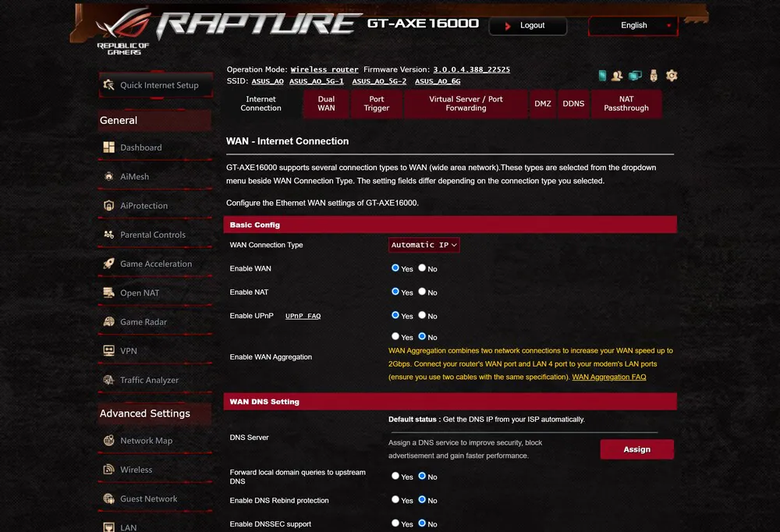Click the Wireless router operation mode link
780x532 pixels.
[324, 69]
